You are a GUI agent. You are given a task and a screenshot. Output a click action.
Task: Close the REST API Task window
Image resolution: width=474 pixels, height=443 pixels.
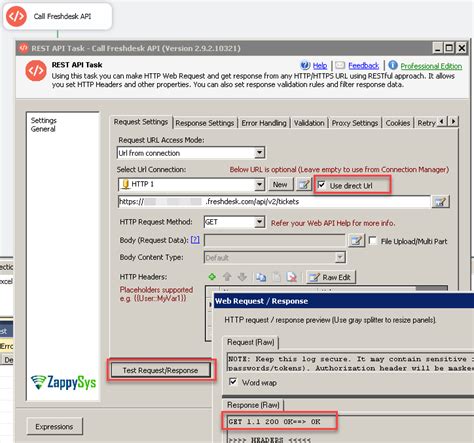(x=461, y=48)
